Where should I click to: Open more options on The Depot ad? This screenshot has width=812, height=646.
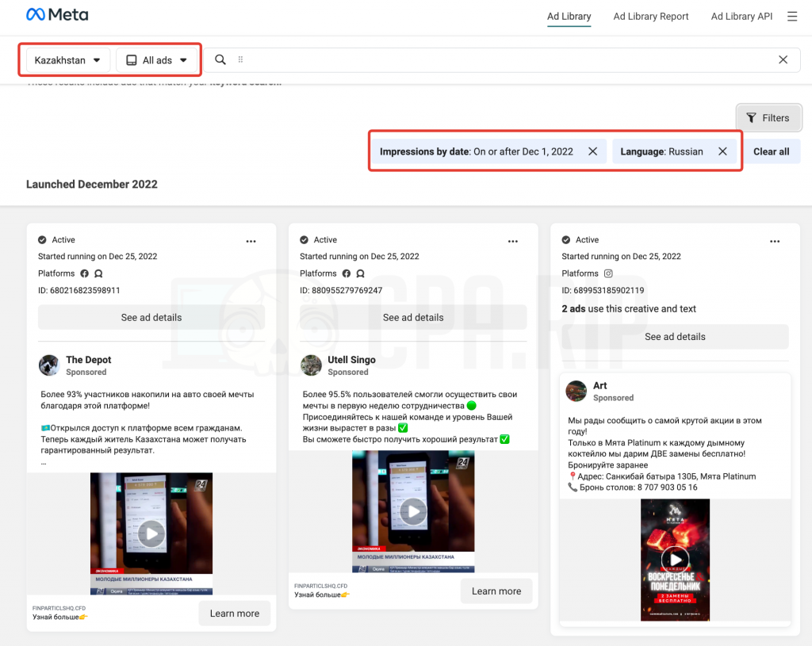[251, 241]
